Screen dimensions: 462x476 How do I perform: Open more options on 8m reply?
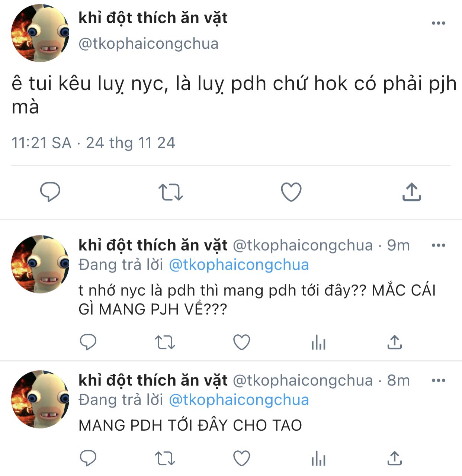(439, 380)
